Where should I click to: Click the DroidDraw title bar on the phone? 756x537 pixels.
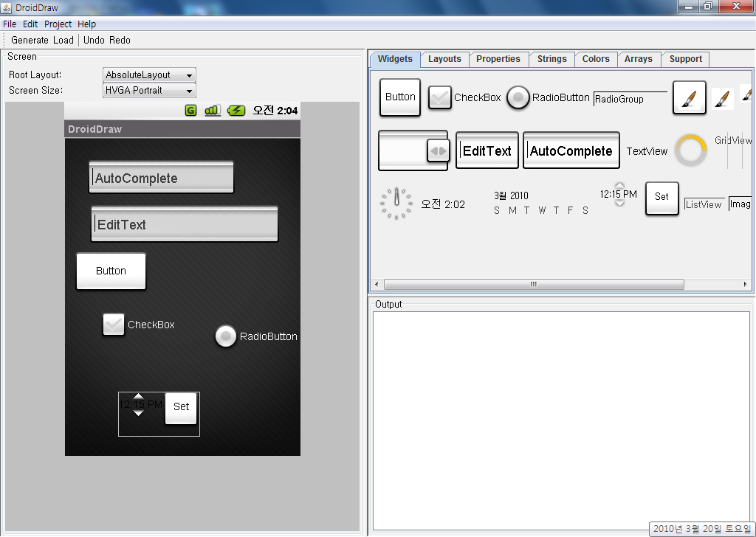click(x=182, y=129)
